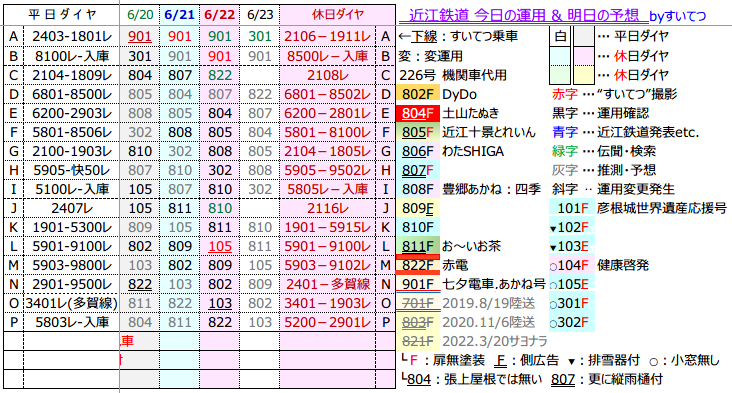Select holiday cell 1901-5915レ
Viewport: 732px width, 393px height.
[328, 227]
